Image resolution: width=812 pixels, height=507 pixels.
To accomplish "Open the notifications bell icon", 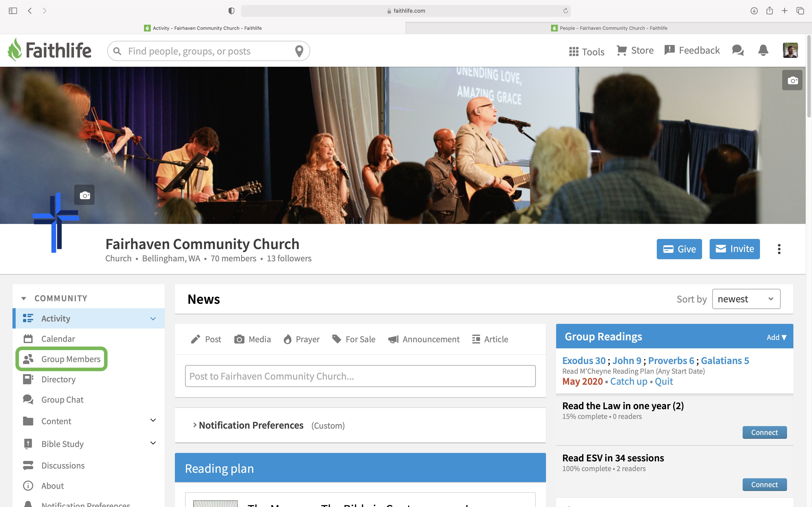I will 763,50.
